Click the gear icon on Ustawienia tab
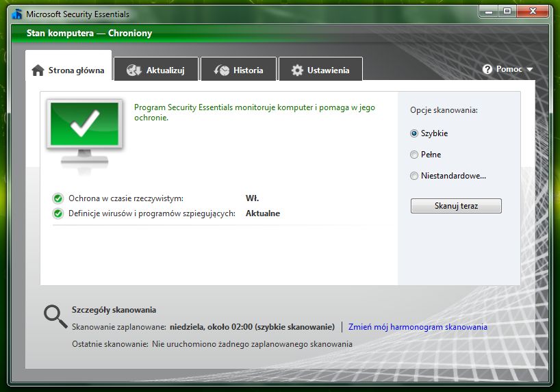Viewport: 560px width, 392px height. (297, 70)
